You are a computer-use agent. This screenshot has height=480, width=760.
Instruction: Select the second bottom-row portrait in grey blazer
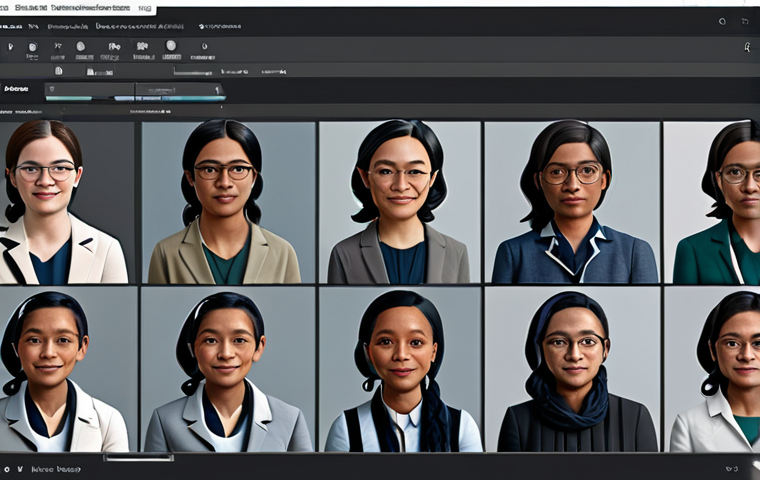click(228, 369)
